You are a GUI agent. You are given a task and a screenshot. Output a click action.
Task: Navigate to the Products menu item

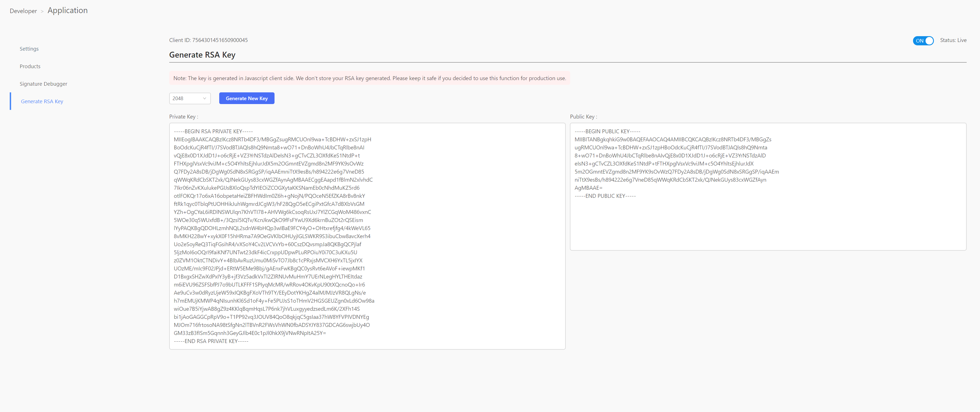[30, 66]
